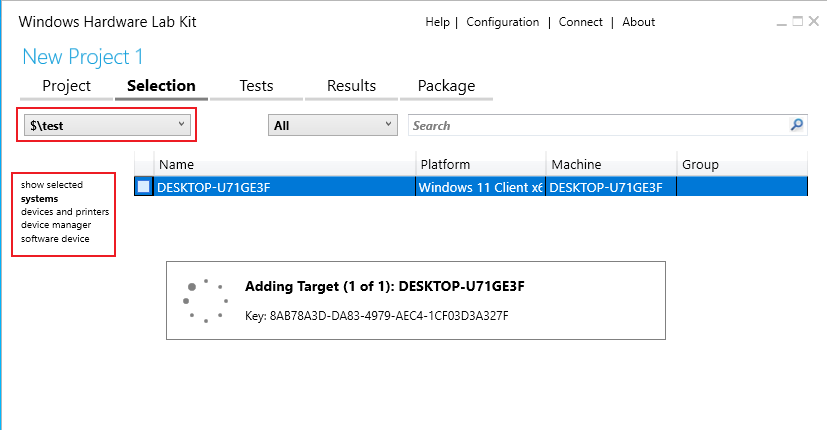The image size is (827, 430).
Task: Expand the All filter dropdown
Action: tap(333, 125)
